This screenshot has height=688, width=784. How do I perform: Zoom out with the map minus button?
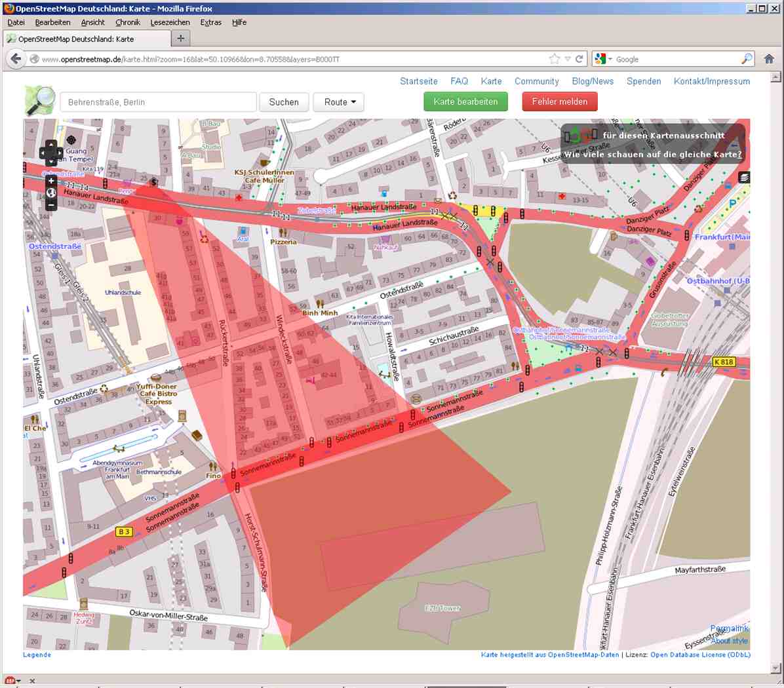click(51, 205)
